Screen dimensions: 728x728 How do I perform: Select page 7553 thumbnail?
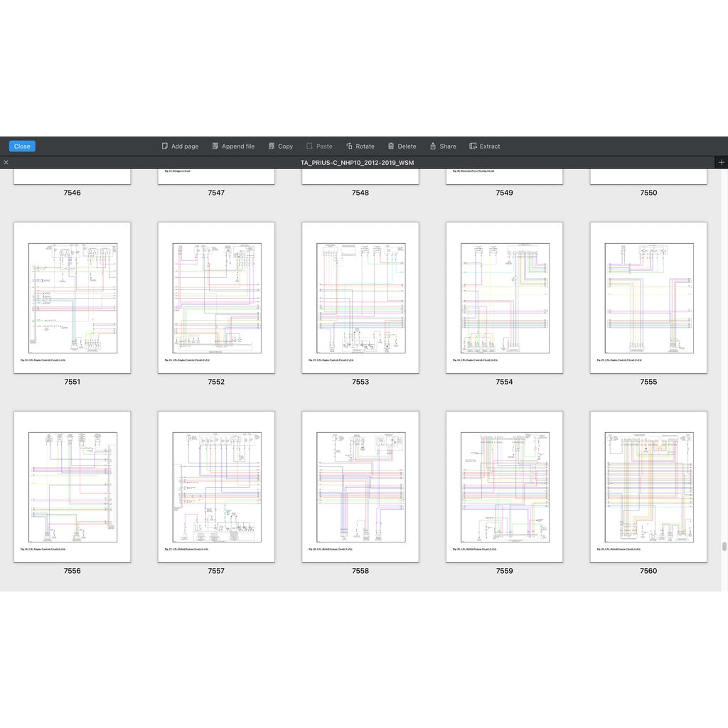(x=360, y=297)
